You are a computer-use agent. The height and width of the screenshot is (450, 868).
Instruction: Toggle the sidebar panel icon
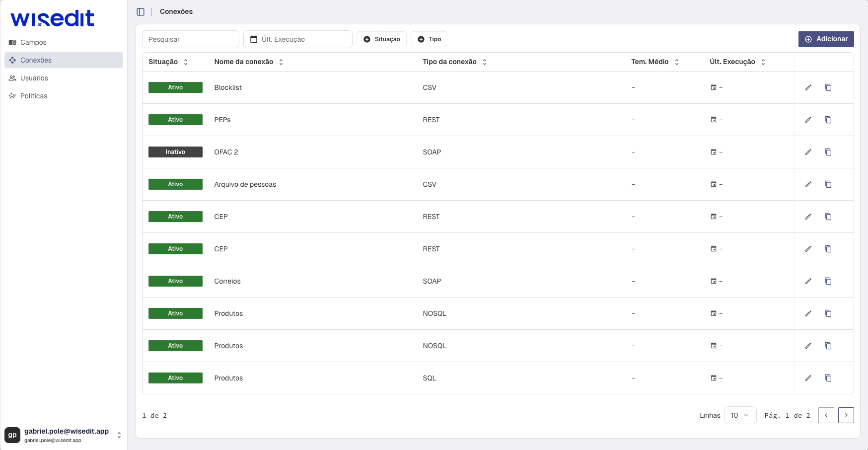(x=141, y=12)
